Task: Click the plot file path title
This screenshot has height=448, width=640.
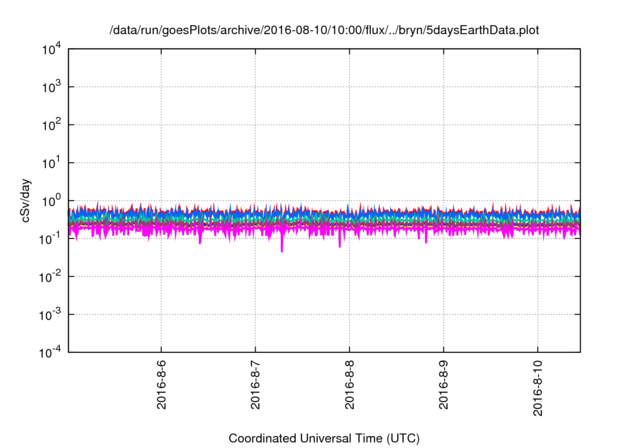Action: click(324, 30)
